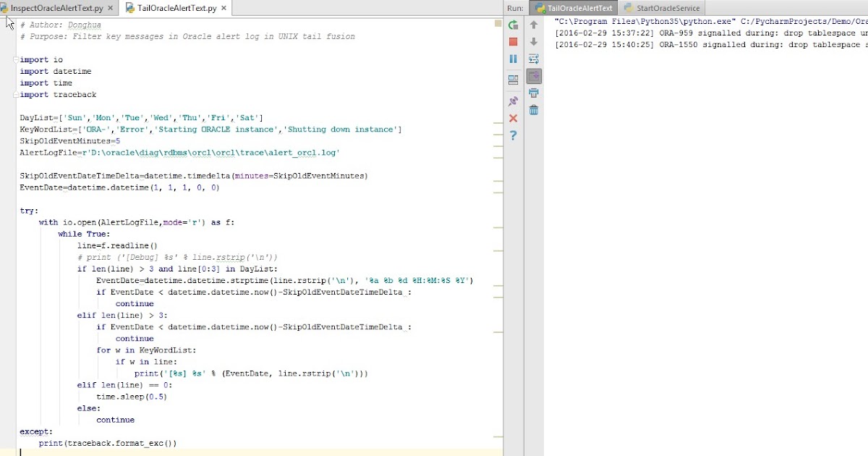The width and height of the screenshot is (868, 456).
Task: Toggle soft-wrap in the console
Action: (533, 59)
